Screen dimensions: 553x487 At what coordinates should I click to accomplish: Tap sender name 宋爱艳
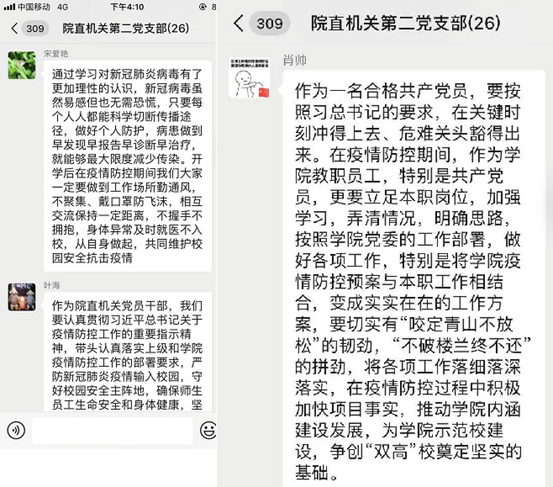(x=56, y=54)
